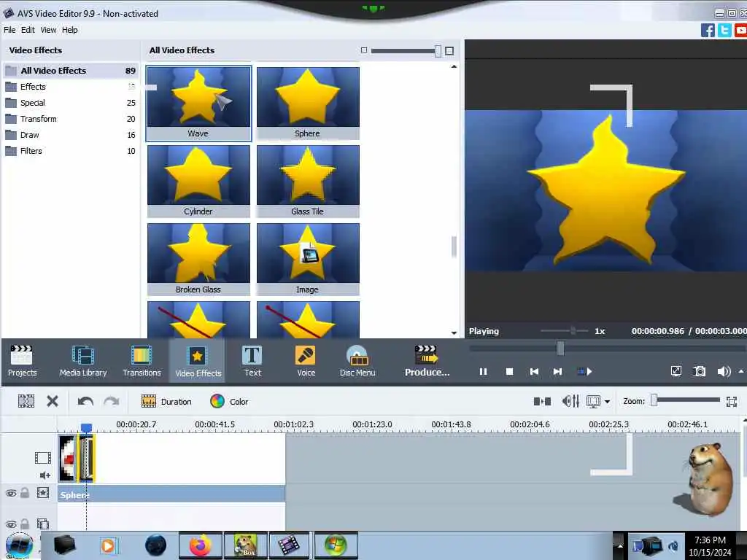Mute the main video track audio

44,475
